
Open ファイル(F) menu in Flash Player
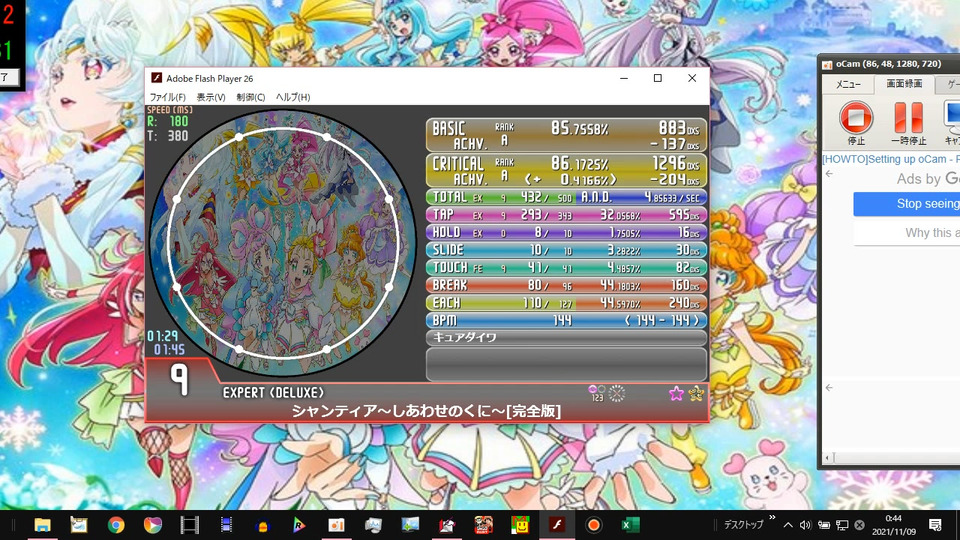coord(167,97)
